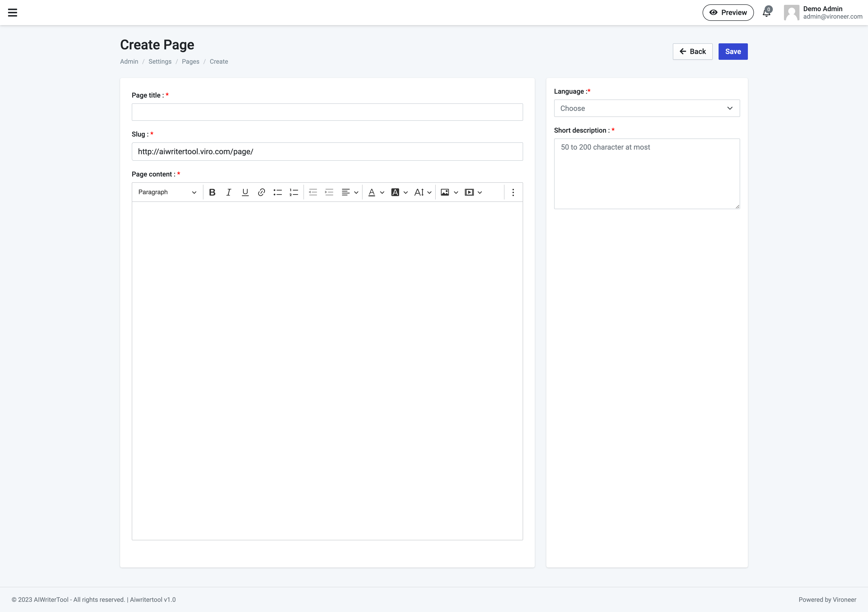Click the insert media icon
This screenshot has height=612, width=868.
469,192
